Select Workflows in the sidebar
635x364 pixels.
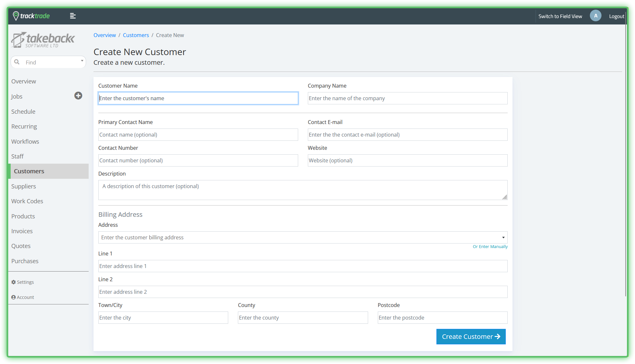point(25,141)
